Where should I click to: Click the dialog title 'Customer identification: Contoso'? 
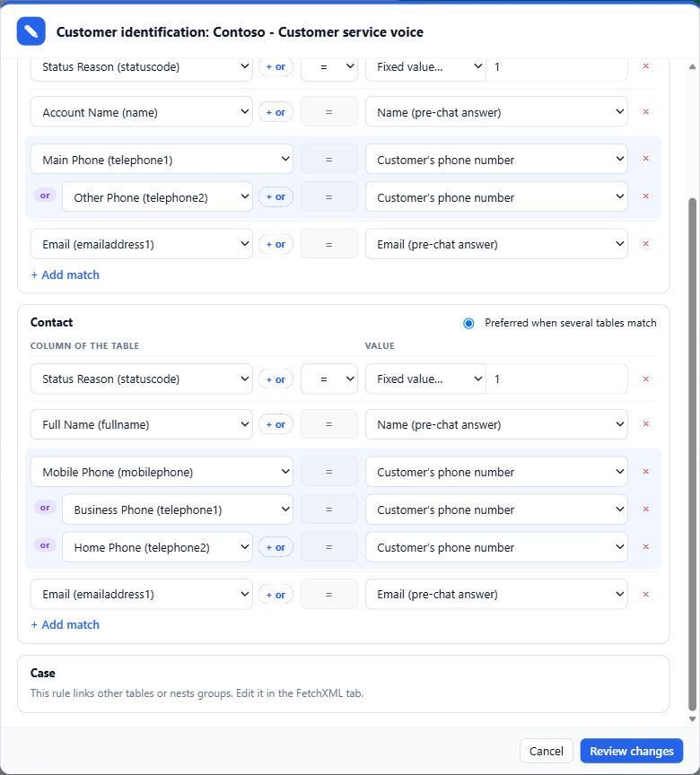pos(161,32)
